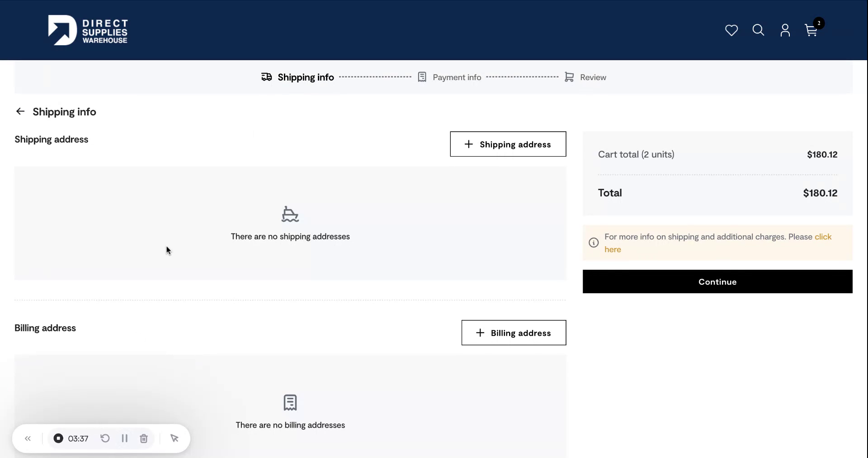Restart the recording with the rewind icon
The image size is (868, 458).
(105, 439)
